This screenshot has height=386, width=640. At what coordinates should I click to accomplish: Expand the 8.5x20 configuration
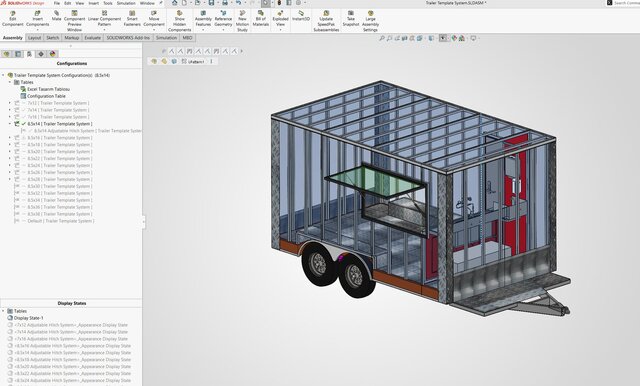(10, 151)
